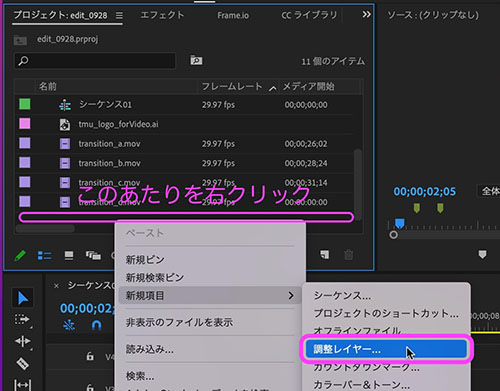Switch to List View in Project panel
500x391 pixels.
(44, 256)
